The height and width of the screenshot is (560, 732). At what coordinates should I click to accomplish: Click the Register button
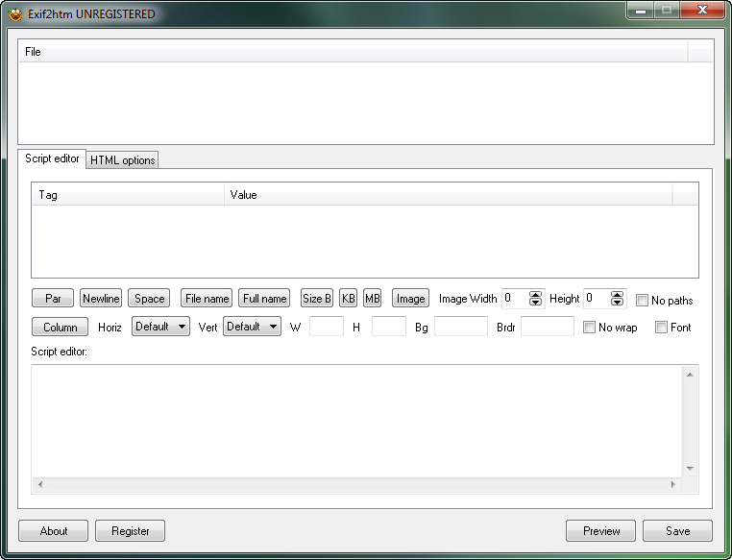(131, 530)
